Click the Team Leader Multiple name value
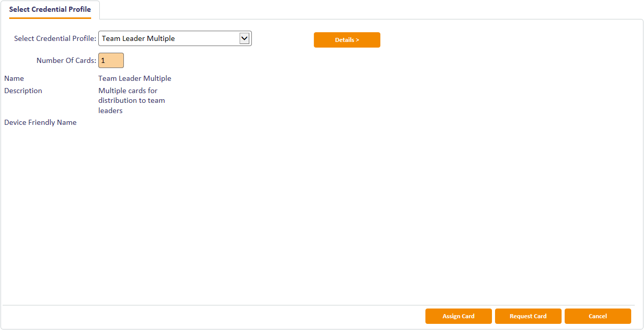644x330 pixels. (135, 79)
